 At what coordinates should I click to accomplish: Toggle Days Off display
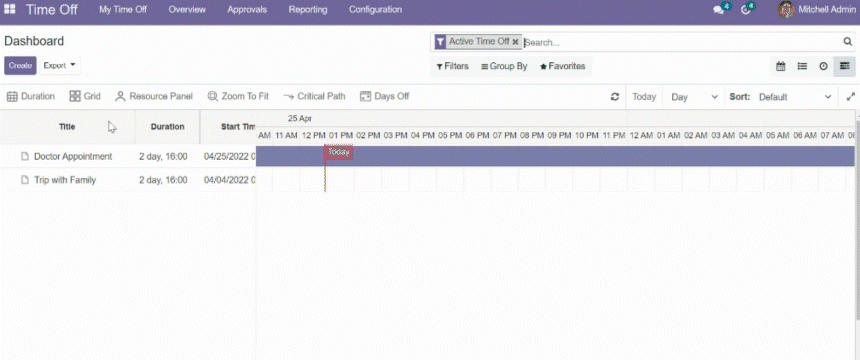coord(384,97)
